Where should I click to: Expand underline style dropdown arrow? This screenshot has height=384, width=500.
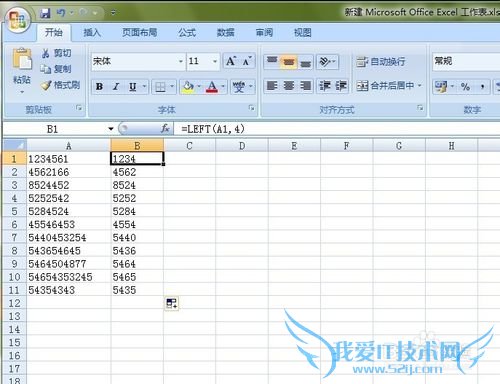(144, 87)
